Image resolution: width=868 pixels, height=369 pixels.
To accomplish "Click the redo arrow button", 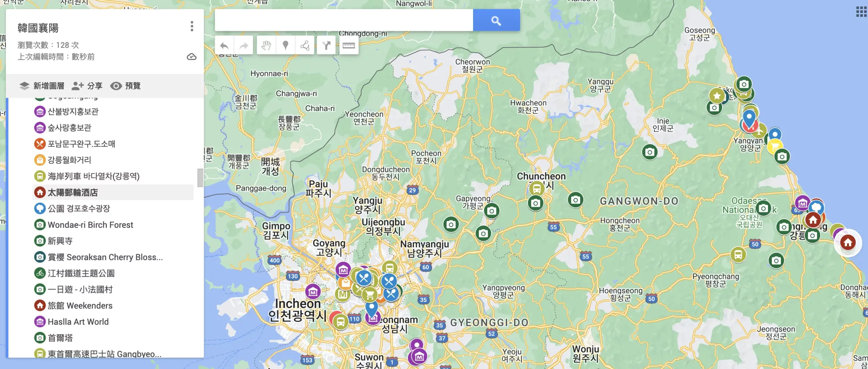I will tap(243, 45).
